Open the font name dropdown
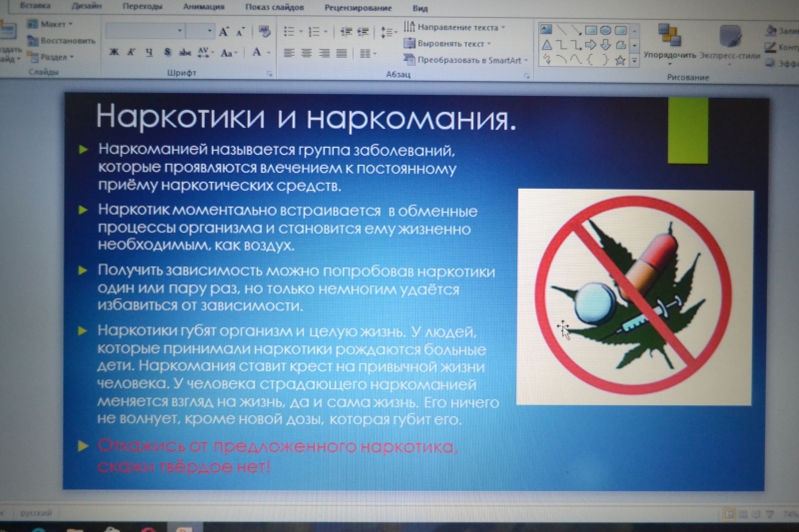This screenshot has height=532, width=799. point(182,31)
